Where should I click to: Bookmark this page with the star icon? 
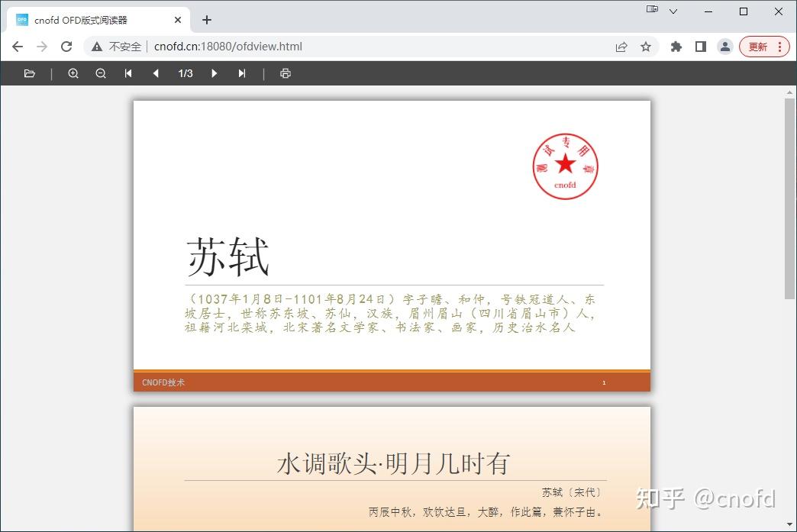click(646, 47)
